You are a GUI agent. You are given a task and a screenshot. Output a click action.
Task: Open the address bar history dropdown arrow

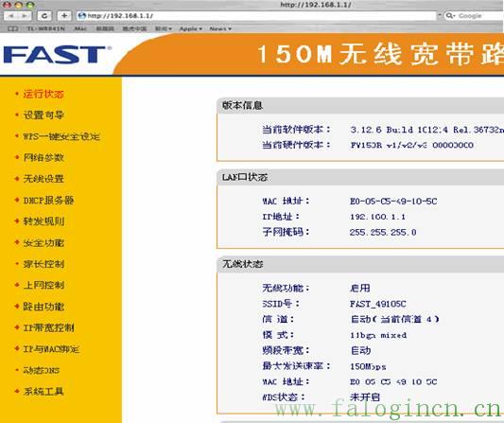439,15
